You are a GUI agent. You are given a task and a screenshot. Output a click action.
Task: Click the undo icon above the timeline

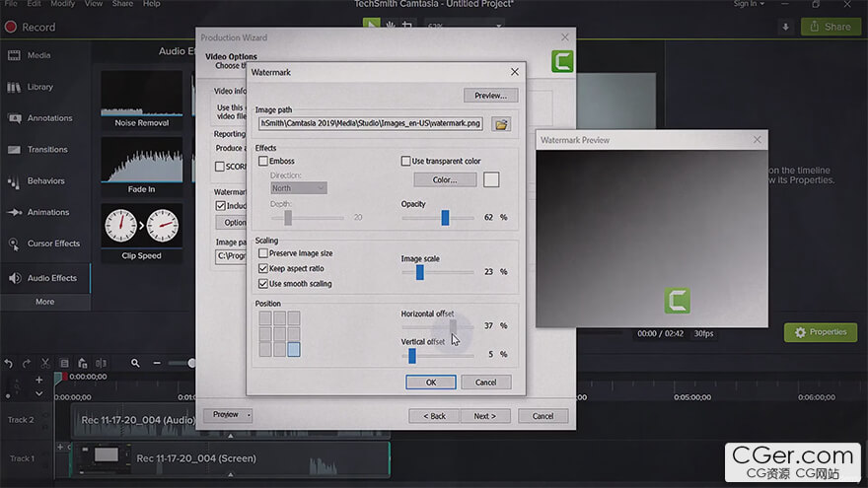tap(8, 364)
